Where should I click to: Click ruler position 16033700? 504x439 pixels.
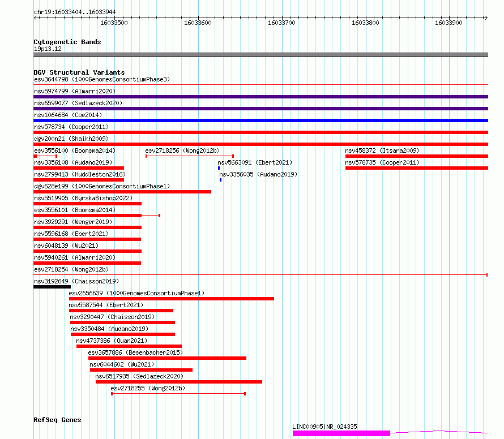281,23
